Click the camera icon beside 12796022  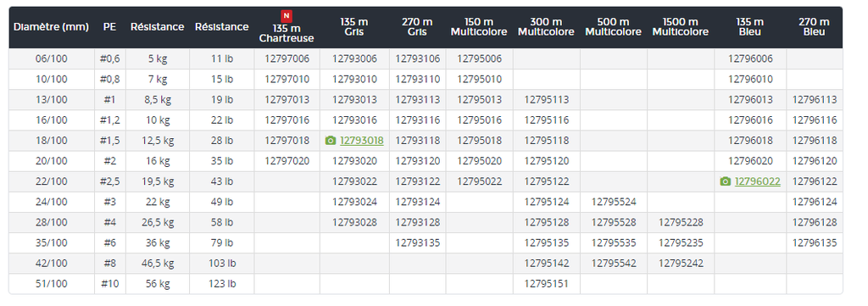point(726,181)
